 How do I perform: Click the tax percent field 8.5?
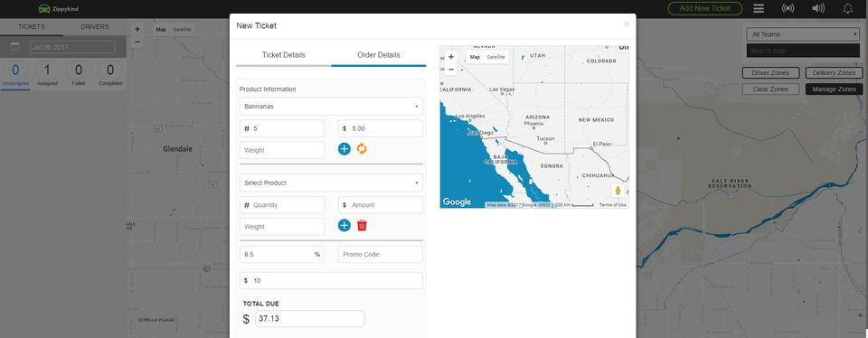tap(282, 255)
